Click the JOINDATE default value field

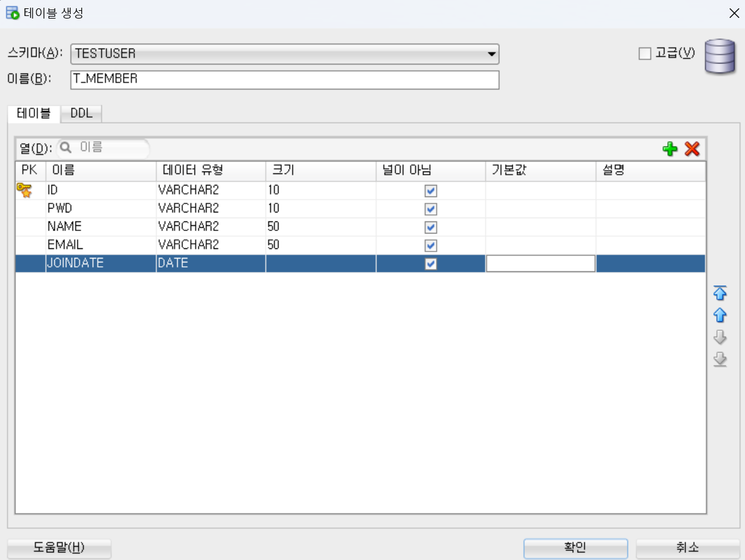[541, 264]
